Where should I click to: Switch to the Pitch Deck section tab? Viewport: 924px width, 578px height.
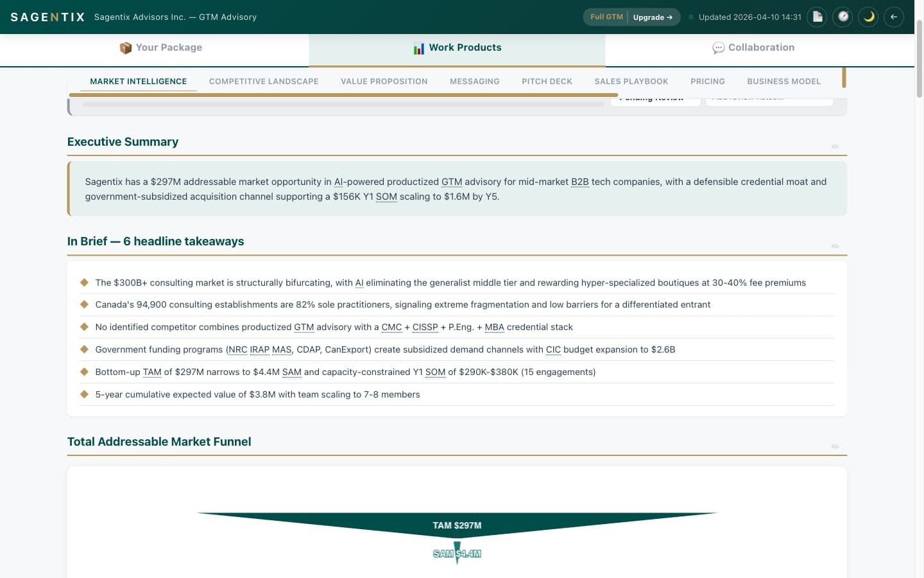[547, 82]
